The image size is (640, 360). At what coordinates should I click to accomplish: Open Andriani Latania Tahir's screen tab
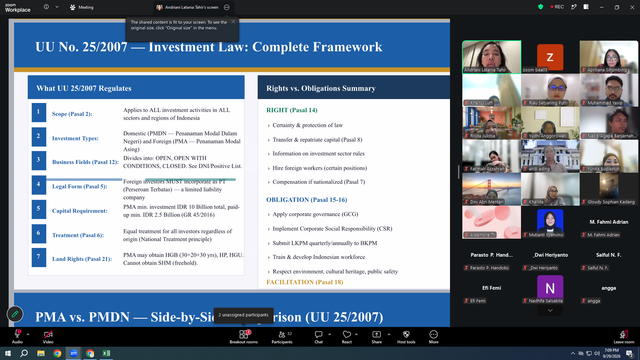click(x=188, y=7)
